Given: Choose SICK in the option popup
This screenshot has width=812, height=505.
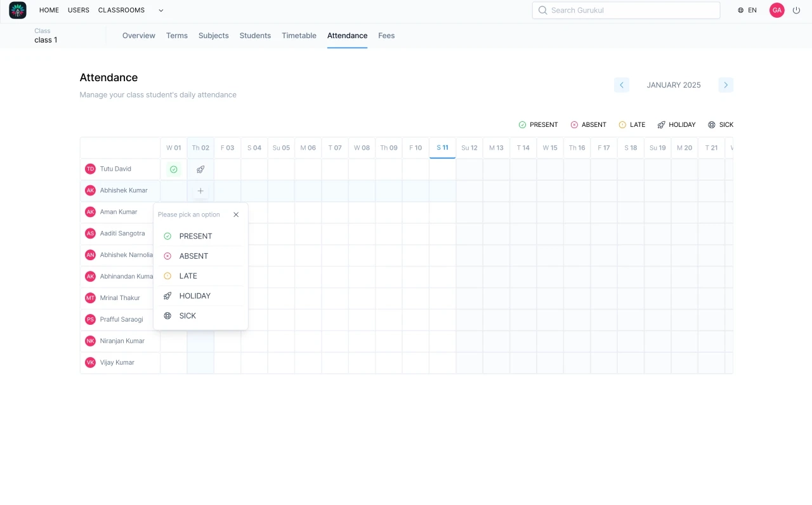Looking at the screenshot, I should click(187, 316).
